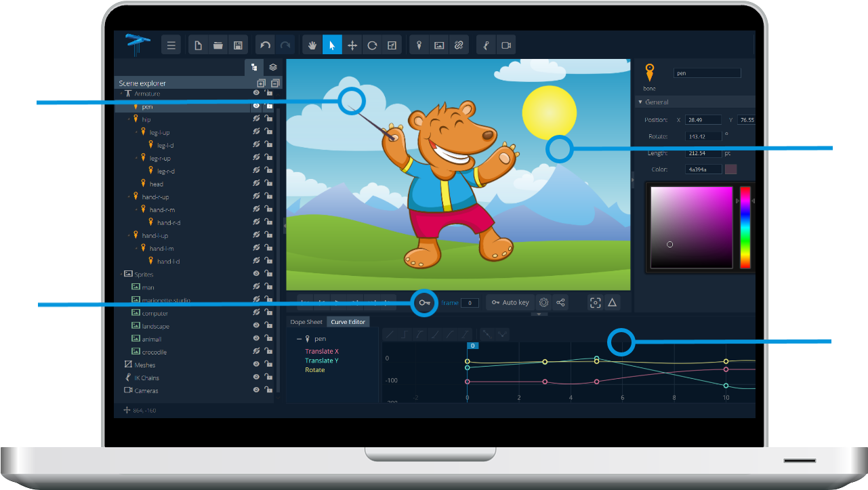Activate the Rotate tool
This screenshot has height=490, width=868.
point(372,45)
